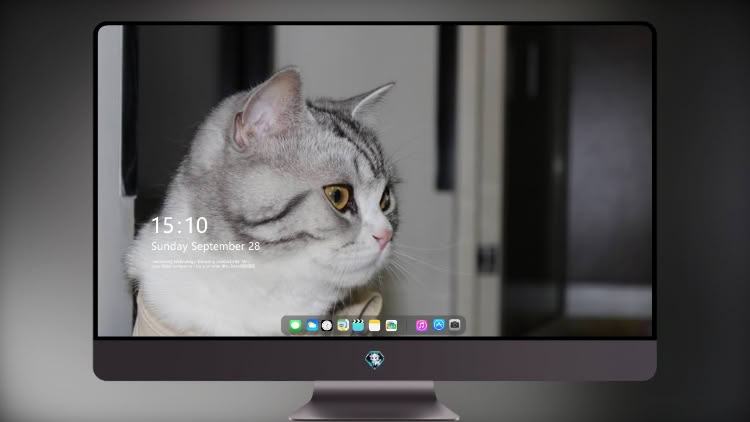Open the Camera app in the dock
Viewport: 750px width, 422px height.
pos(454,325)
